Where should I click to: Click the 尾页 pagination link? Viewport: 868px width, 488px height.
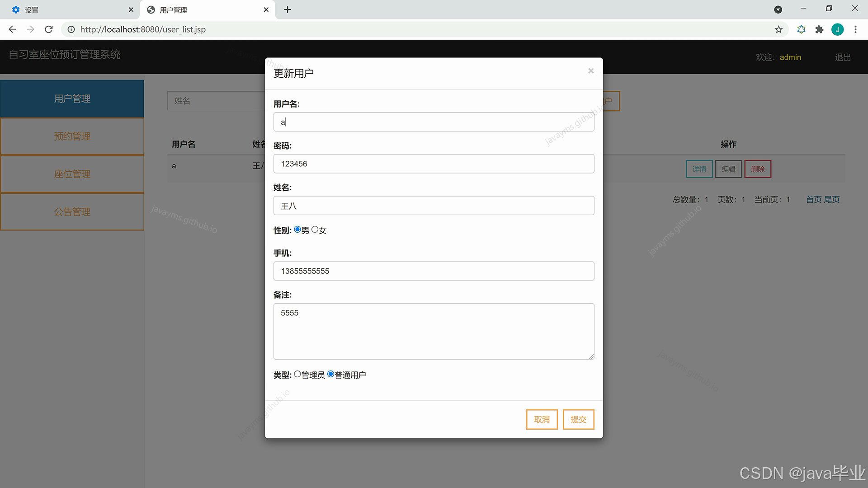click(x=831, y=200)
